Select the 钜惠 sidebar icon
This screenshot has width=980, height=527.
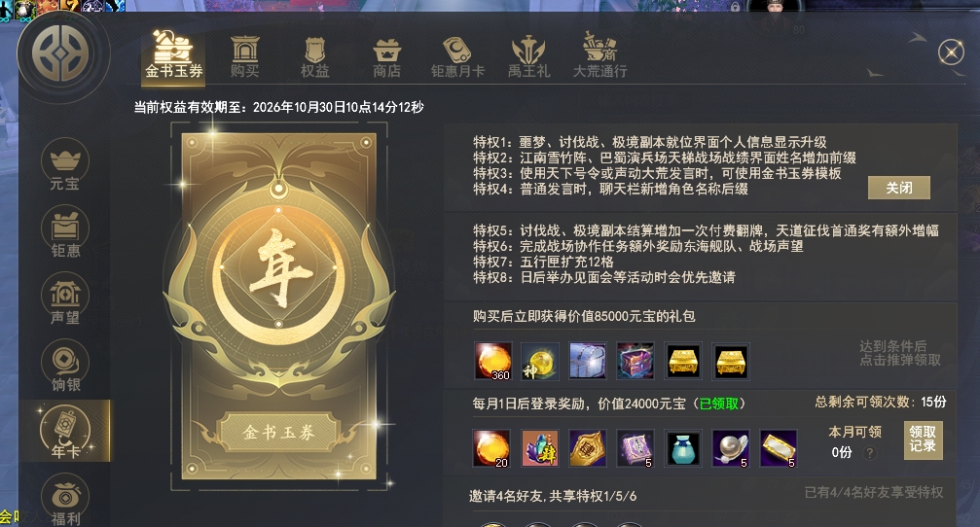tap(65, 231)
